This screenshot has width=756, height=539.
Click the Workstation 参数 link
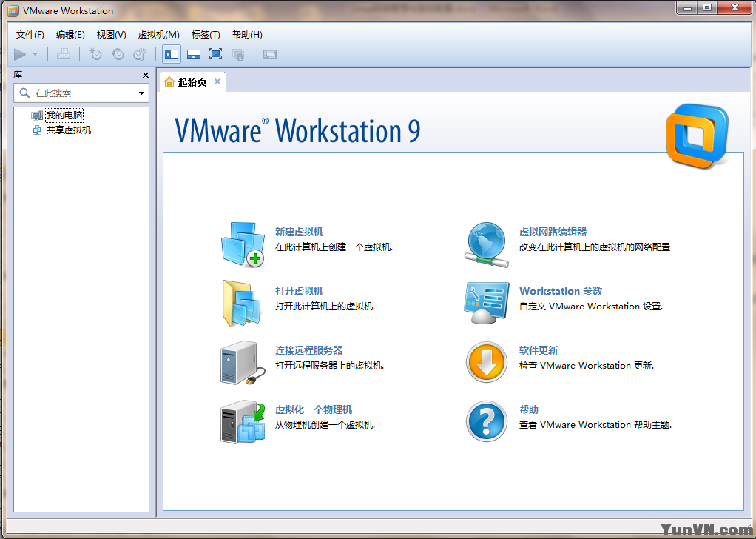[561, 292]
